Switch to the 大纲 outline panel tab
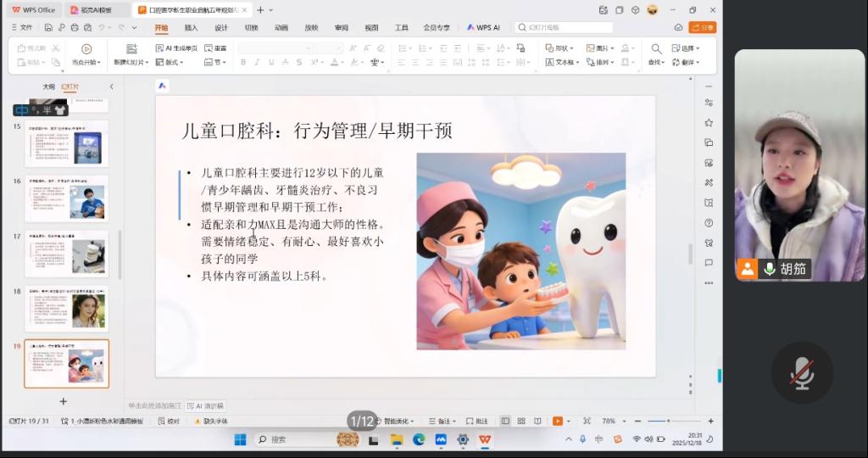Image resolution: width=868 pixels, height=458 pixels. pyautogui.click(x=48, y=87)
